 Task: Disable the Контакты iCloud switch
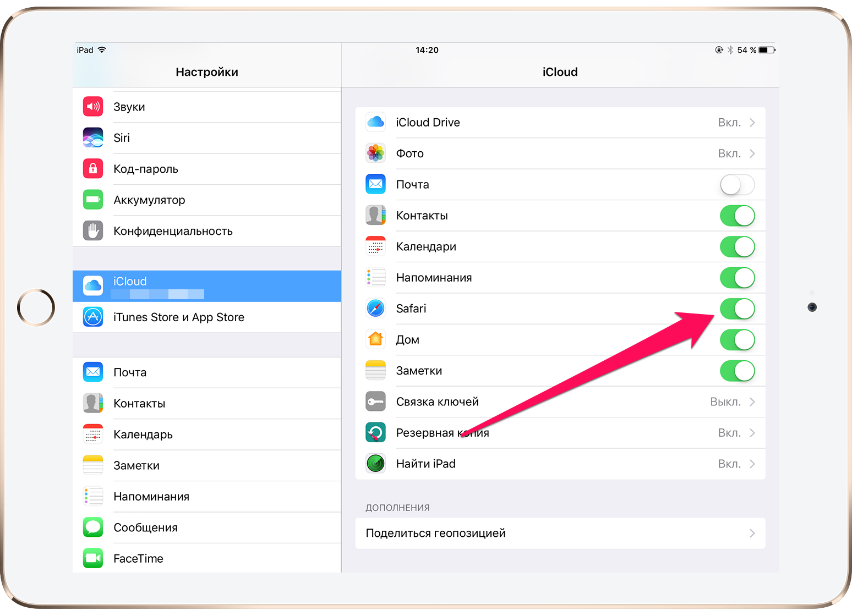pos(738,216)
